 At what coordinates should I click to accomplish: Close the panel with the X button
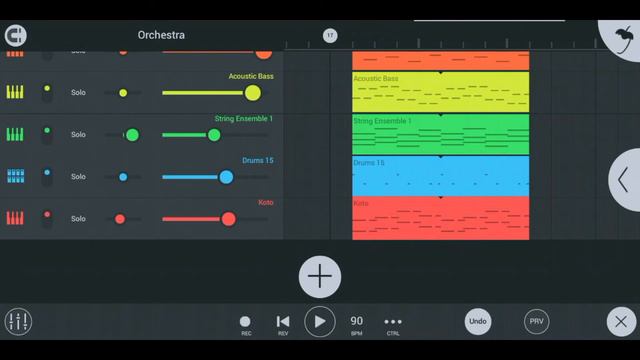click(621, 322)
